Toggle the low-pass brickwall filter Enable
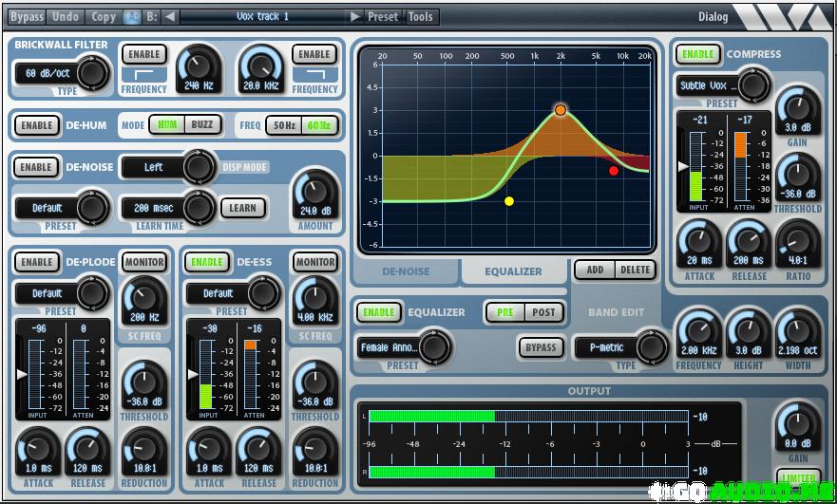Image resolution: width=837 pixels, height=504 pixels. (314, 54)
